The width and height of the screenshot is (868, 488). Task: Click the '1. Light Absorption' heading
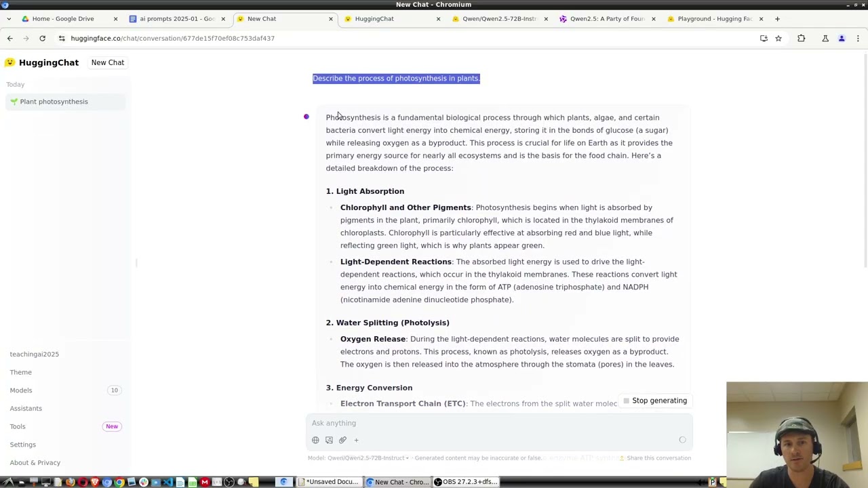point(365,191)
